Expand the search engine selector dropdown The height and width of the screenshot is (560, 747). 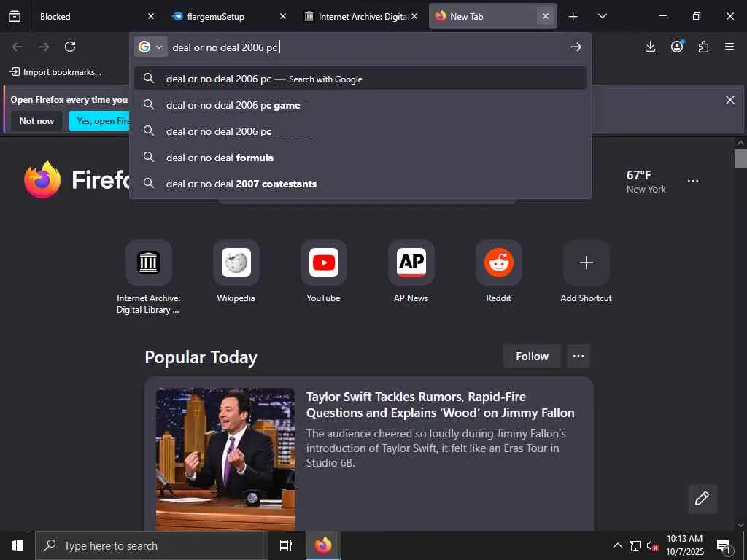[150, 47]
